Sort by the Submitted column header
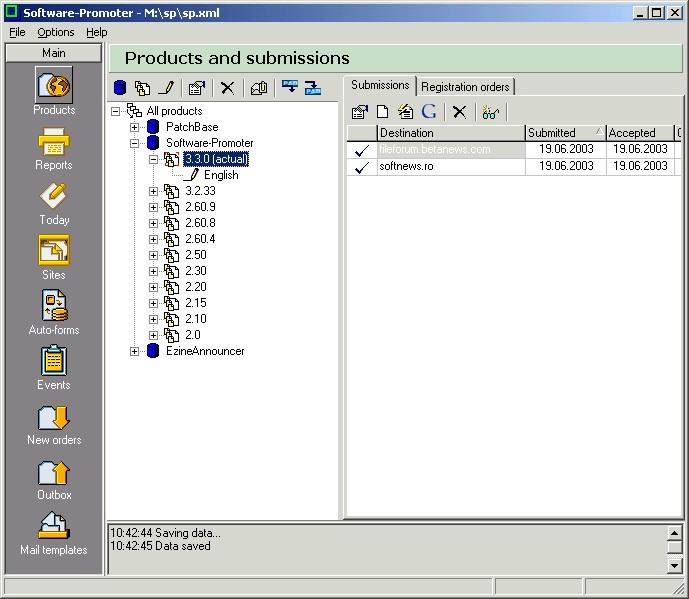689x599 pixels. 566,133
